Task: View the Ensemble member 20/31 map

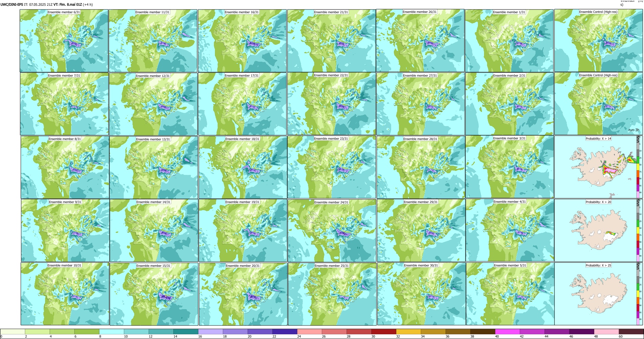Action: coord(243,294)
